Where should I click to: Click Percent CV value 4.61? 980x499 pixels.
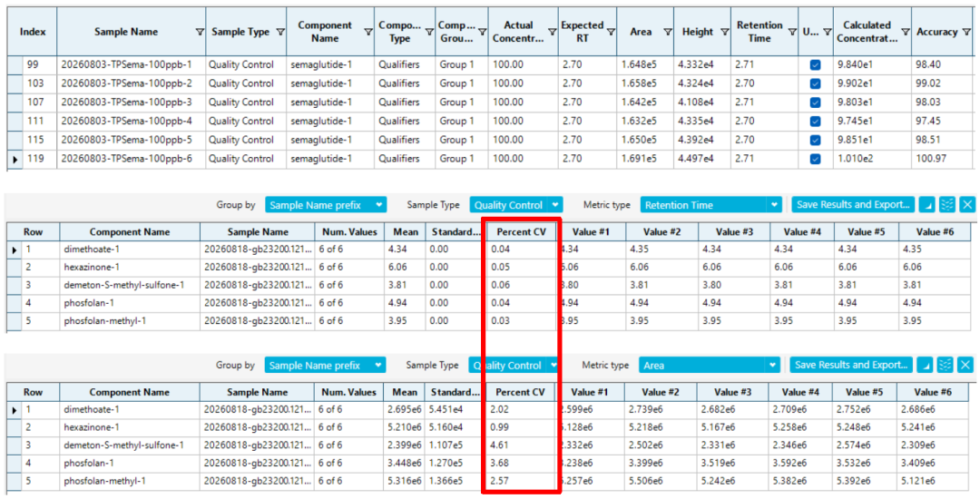pos(499,445)
